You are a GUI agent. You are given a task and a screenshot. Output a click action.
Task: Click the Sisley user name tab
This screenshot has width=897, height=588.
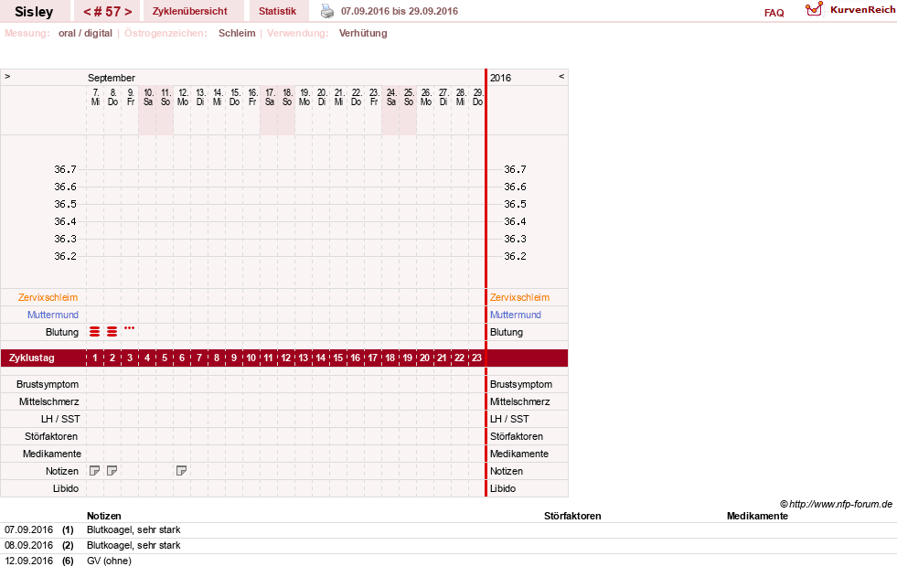click(x=34, y=12)
